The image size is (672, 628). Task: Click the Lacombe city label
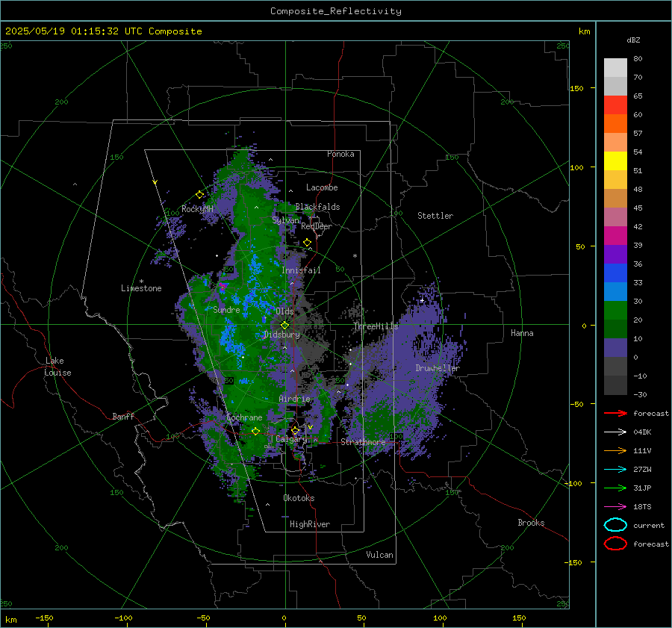point(322,187)
